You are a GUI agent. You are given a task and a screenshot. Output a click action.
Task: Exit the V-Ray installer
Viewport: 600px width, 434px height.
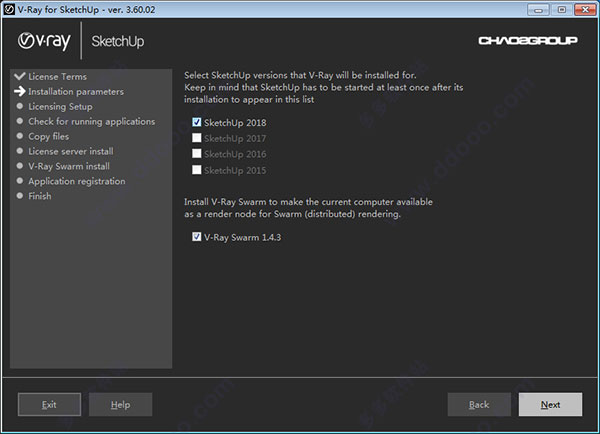click(49, 404)
